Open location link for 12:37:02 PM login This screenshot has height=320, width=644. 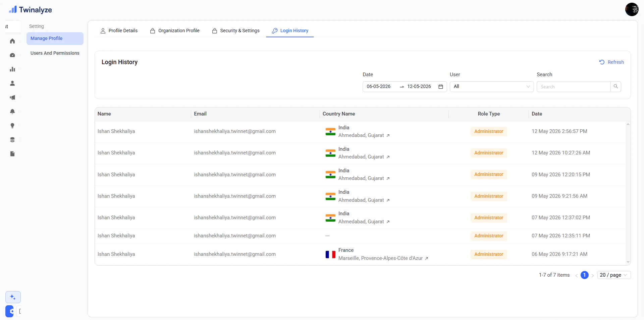(388, 222)
